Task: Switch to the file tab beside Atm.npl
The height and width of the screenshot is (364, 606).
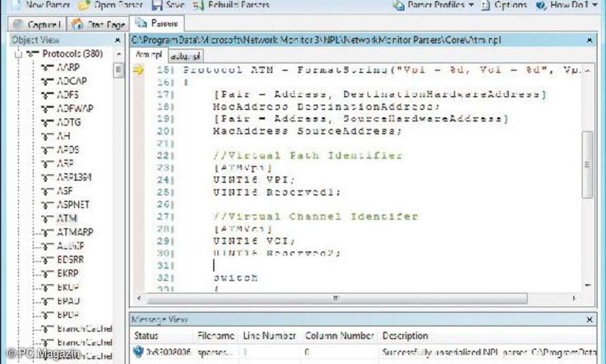Action: 185,56
